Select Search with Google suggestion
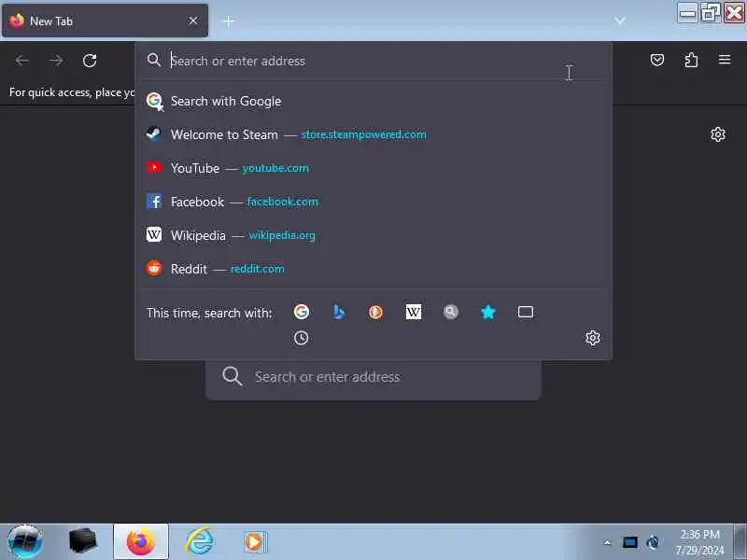747x560 pixels. pos(373,101)
